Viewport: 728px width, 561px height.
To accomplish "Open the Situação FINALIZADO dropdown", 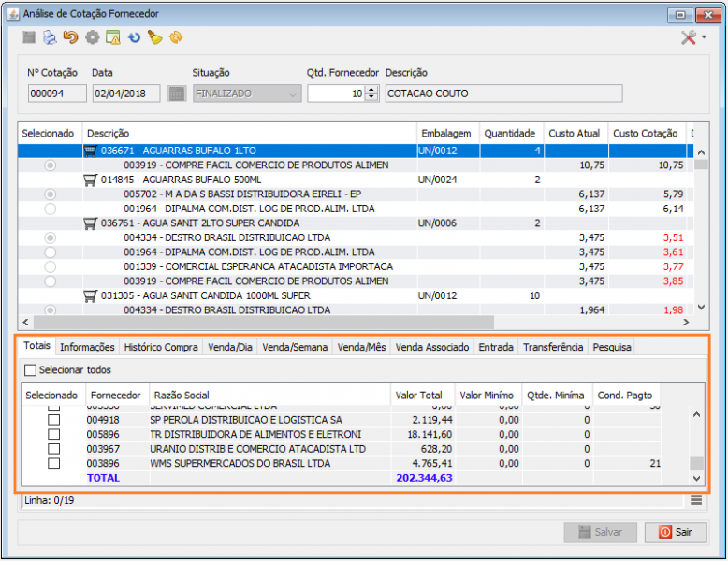I will (247, 93).
